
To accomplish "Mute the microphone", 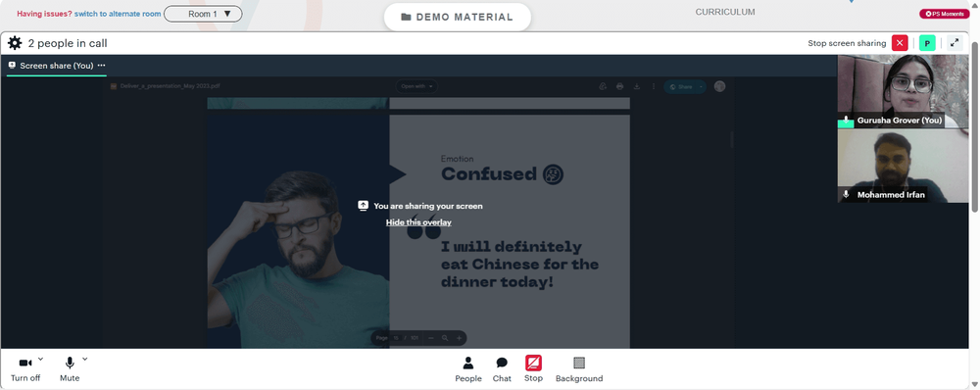I will [x=70, y=368].
